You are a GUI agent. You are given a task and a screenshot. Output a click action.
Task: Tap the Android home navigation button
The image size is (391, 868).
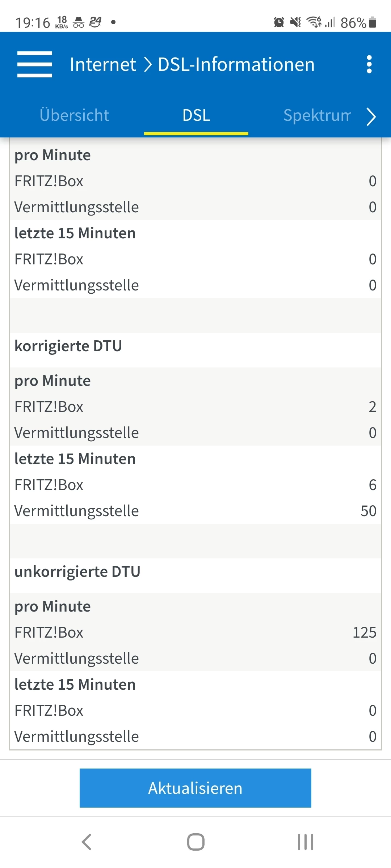pyautogui.click(x=195, y=842)
